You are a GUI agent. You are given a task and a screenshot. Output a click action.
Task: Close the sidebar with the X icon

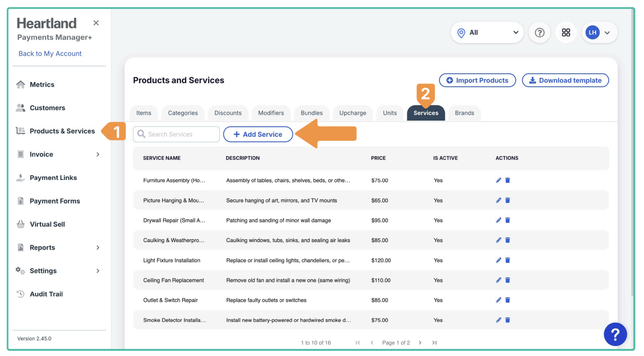point(96,23)
